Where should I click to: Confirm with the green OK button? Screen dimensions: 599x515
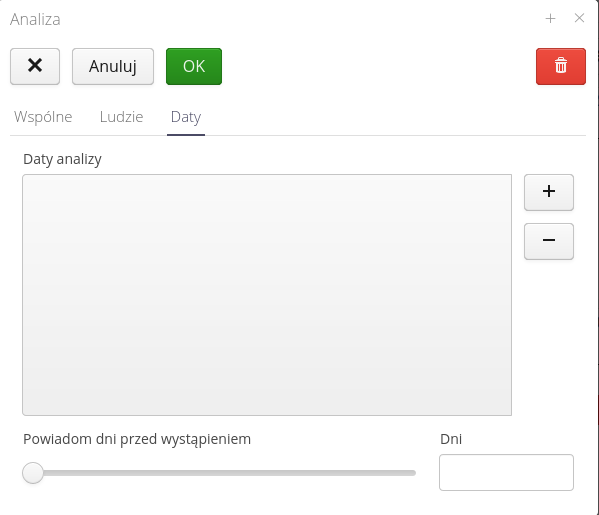[x=194, y=66]
